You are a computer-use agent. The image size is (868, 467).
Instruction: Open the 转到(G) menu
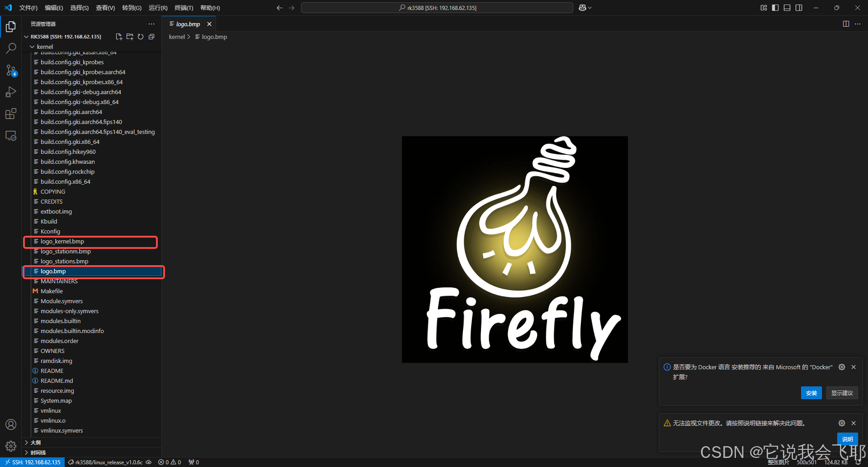[x=132, y=8]
